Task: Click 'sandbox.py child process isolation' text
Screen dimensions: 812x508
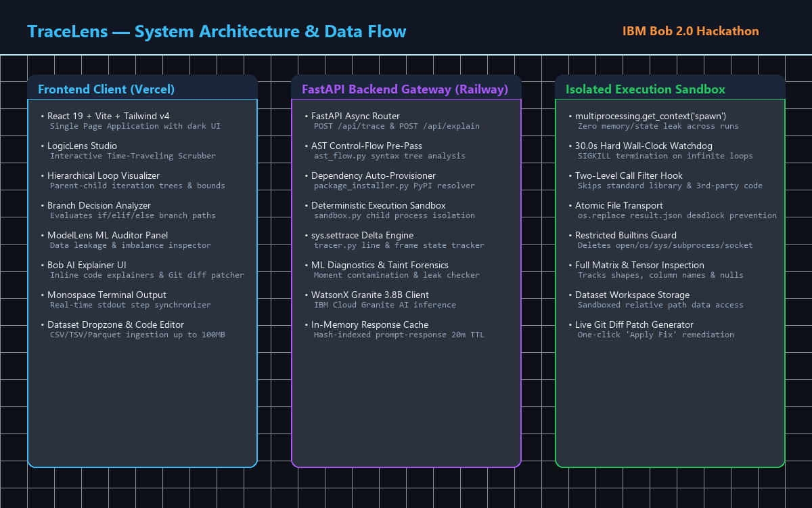Action: tap(394, 215)
